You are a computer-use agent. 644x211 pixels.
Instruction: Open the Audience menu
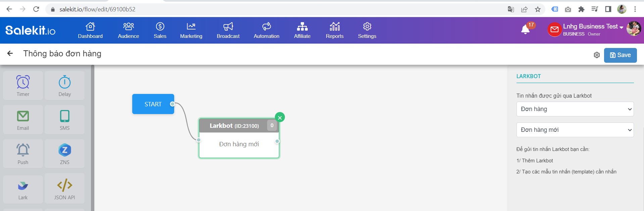tap(129, 31)
